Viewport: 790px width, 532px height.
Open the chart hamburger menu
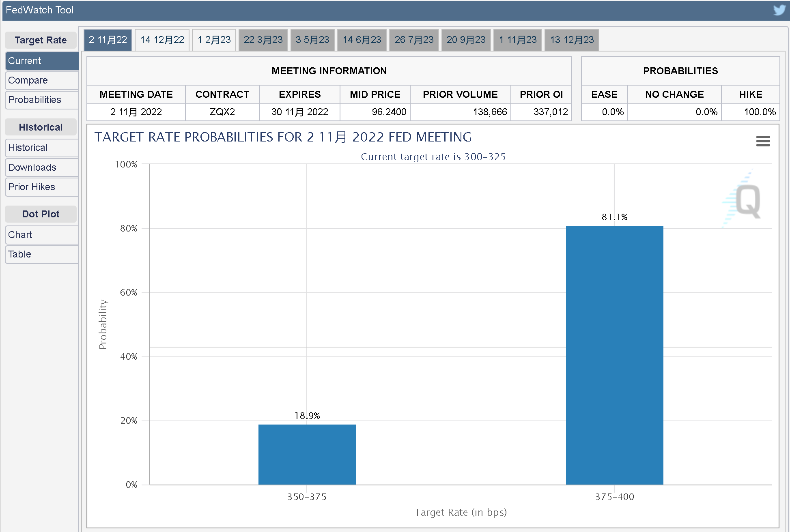coord(763,141)
